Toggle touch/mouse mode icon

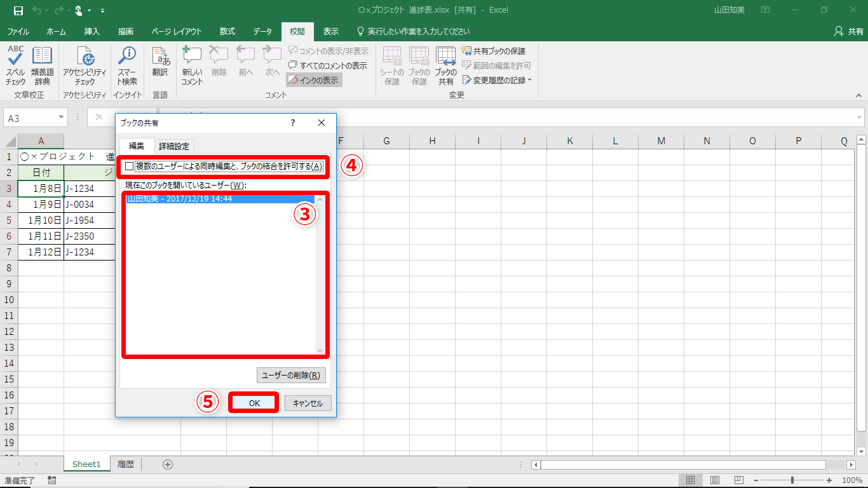(x=79, y=10)
